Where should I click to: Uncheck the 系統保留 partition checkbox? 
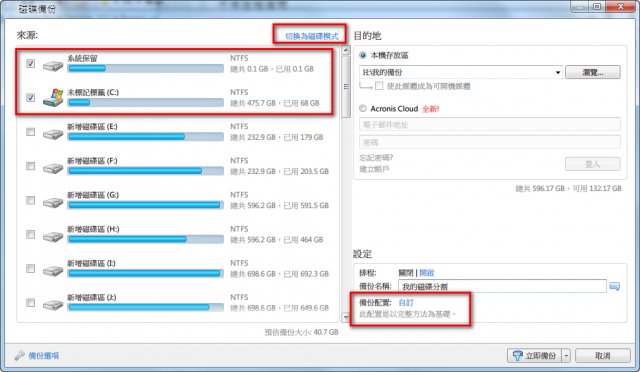(x=31, y=63)
